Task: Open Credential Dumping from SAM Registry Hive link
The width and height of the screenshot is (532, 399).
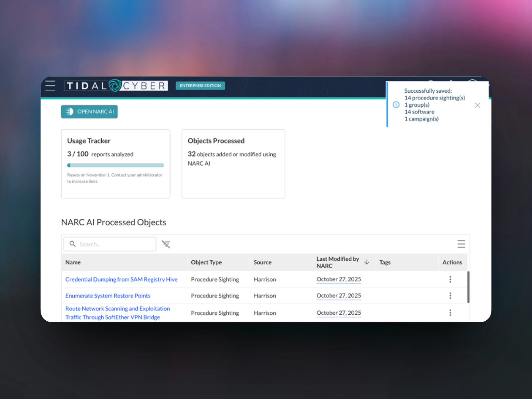Action: coord(121,279)
